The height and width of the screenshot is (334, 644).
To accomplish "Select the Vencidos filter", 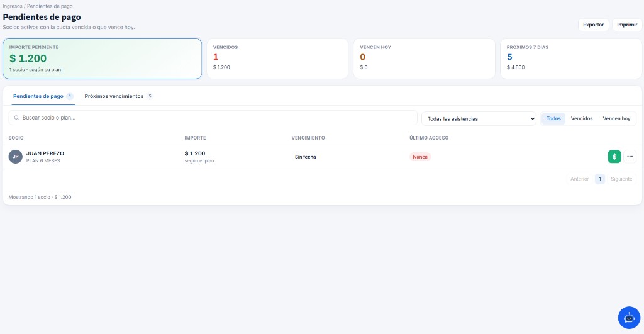I will pyautogui.click(x=582, y=118).
